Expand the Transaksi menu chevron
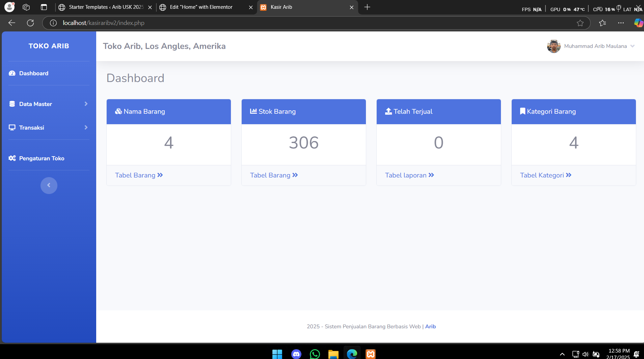The image size is (644, 359). point(86,128)
